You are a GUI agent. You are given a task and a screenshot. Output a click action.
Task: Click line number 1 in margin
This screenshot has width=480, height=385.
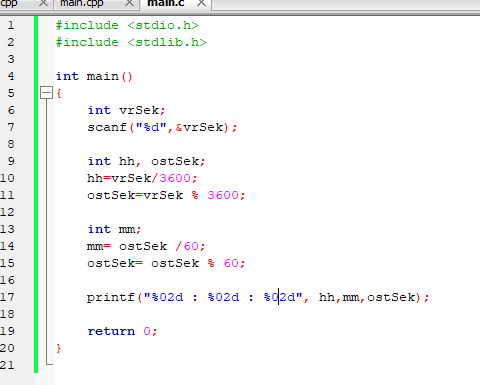(11, 25)
